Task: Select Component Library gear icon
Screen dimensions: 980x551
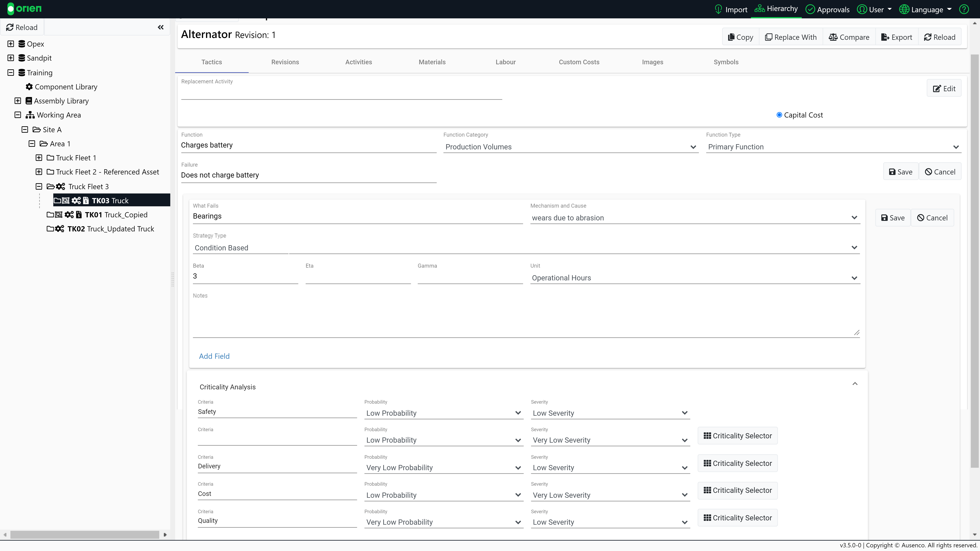Action: tap(29, 87)
